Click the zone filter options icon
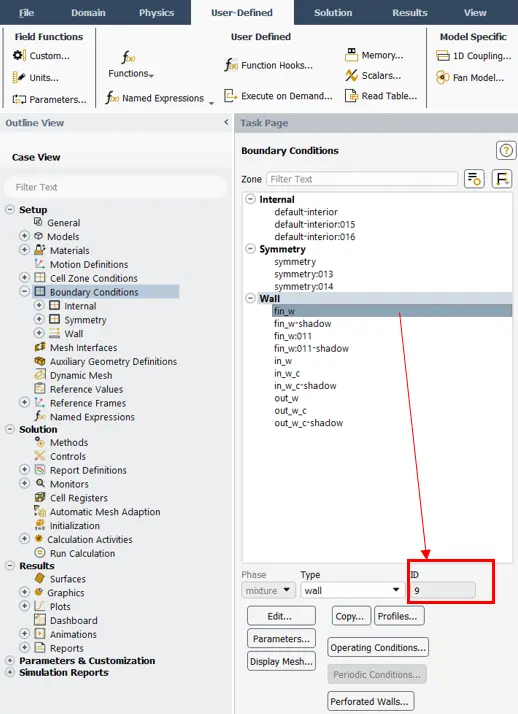Image resolution: width=518 pixels, height=714 pixels. [x=474, y=178]
